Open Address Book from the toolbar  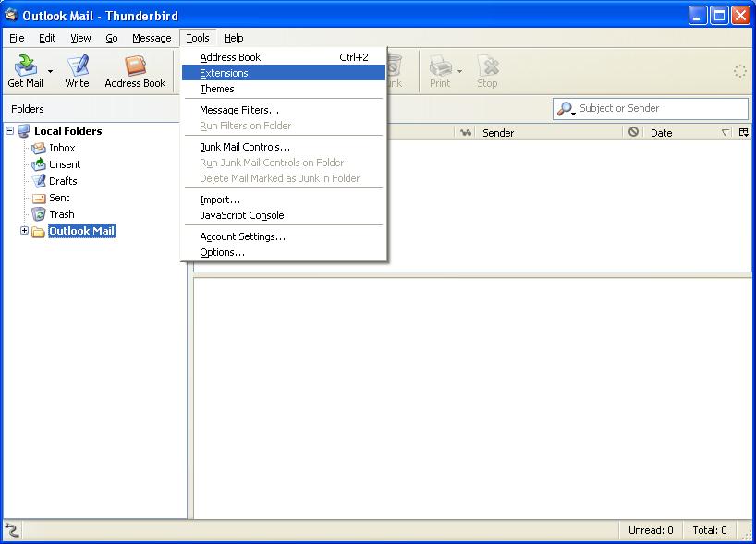135,71
